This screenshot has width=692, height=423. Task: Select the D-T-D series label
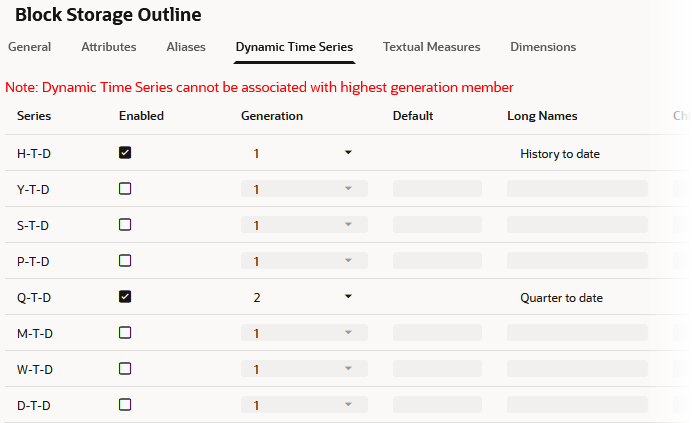point(34,405)
